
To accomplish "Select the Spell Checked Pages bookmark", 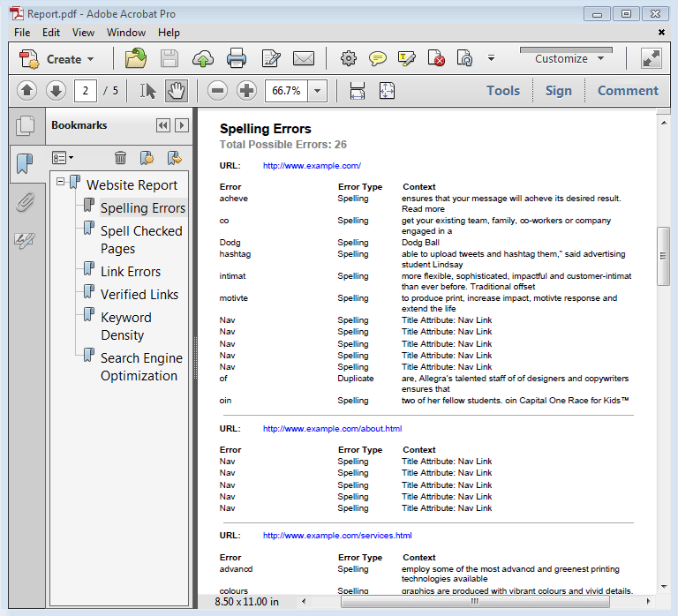I will click(x=141, y=240).
